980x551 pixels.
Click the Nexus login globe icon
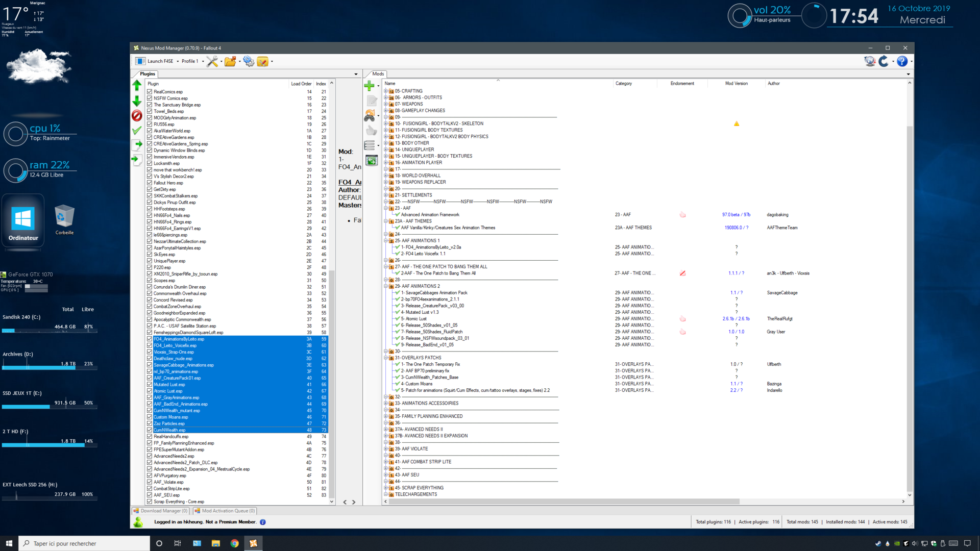pos(870,61)
